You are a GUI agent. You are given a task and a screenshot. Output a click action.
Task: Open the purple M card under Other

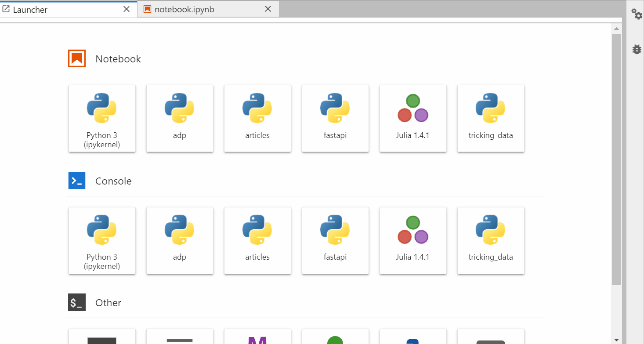pyautogui.click(x=257, y=337)
